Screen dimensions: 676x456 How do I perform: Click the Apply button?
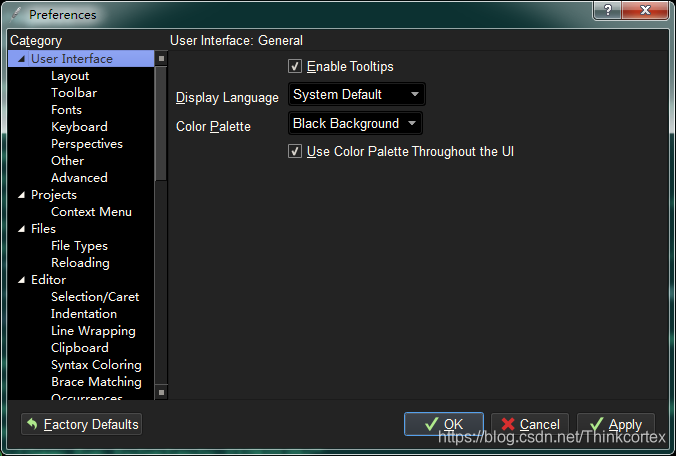(616, 424)
